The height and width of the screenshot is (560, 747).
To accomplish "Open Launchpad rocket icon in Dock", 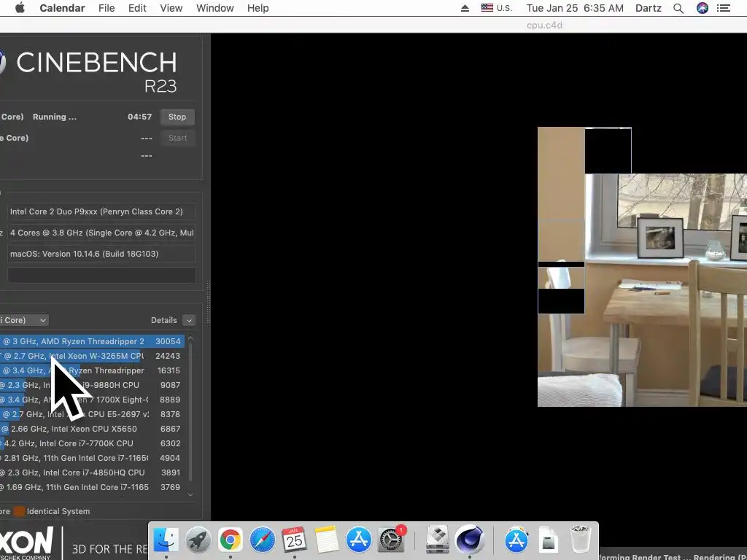I will [x=198, y=540].
